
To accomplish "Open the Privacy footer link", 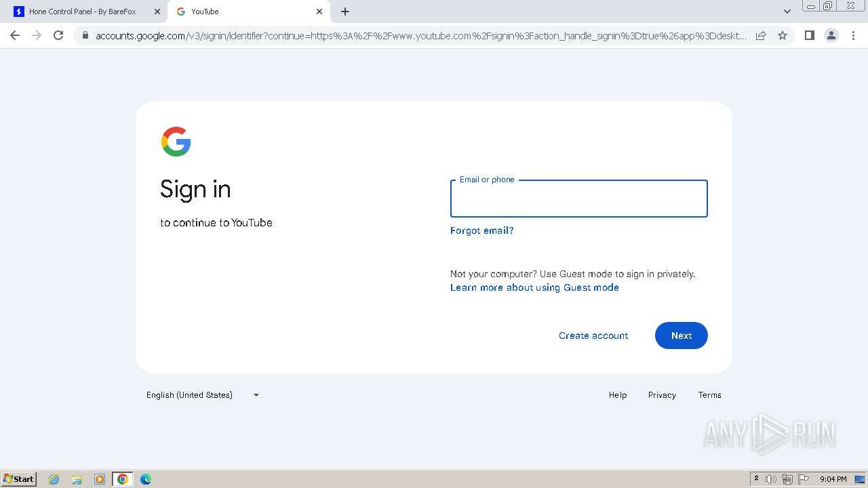I will (662, 395).
